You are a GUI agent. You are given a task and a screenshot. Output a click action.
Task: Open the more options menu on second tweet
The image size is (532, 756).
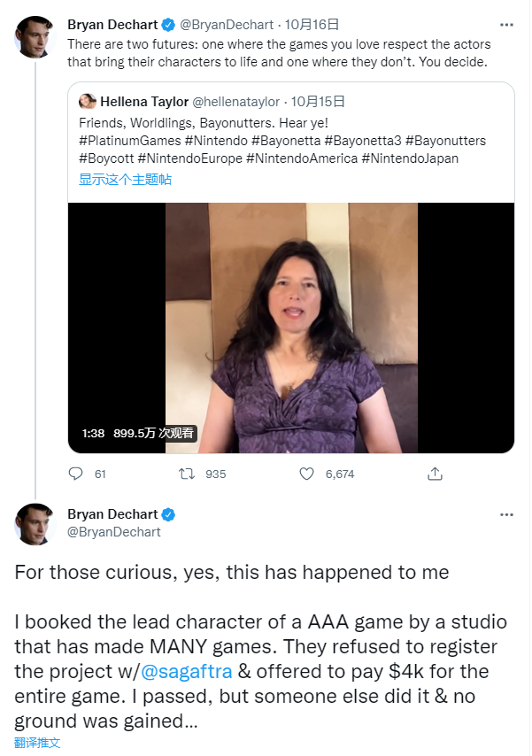pos(505,514)
